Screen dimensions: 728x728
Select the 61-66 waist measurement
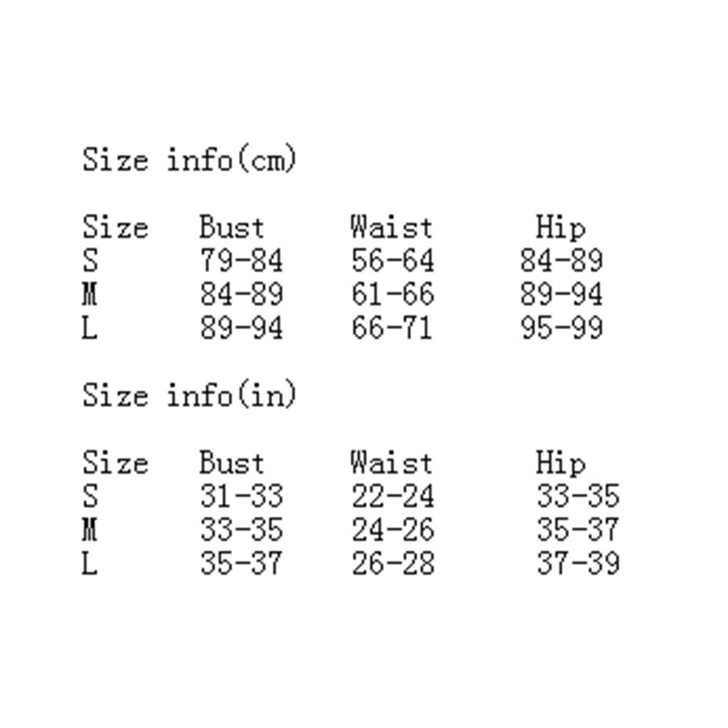(392, 294)
